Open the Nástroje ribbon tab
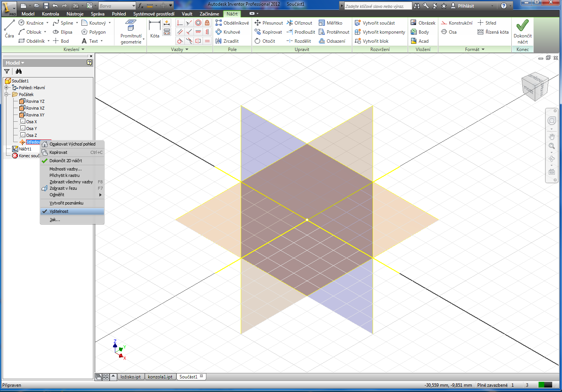 75,14
